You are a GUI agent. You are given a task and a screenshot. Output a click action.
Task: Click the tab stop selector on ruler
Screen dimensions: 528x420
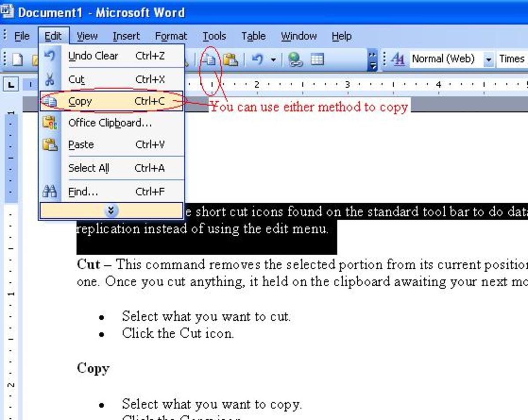pyautogui.click(x=11, y=84)
